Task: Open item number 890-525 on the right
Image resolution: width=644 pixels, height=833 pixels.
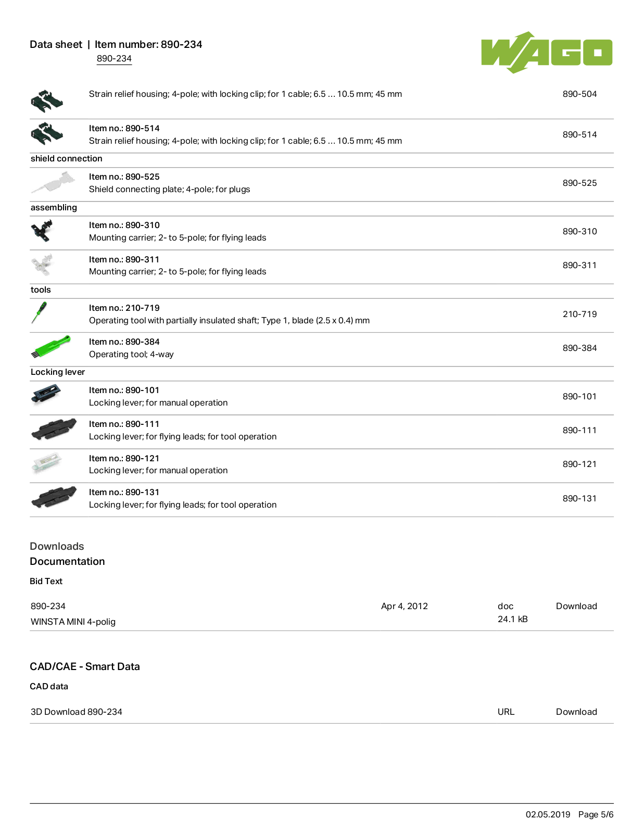Action: [579, 183]
